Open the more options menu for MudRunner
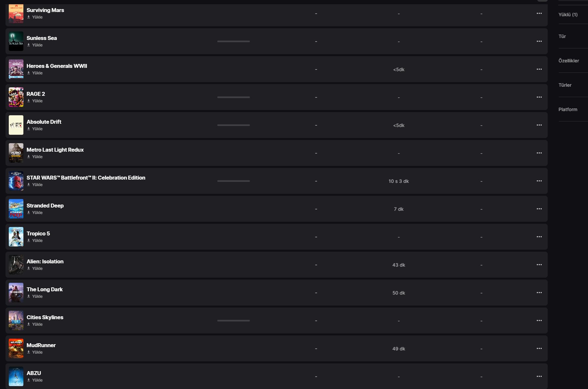 [539, 348]
